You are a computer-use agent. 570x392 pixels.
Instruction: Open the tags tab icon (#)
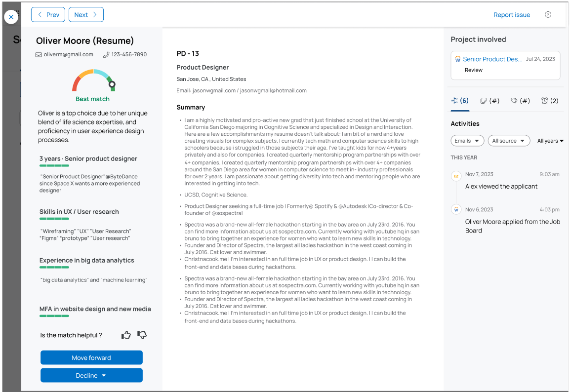coord(520,101)
